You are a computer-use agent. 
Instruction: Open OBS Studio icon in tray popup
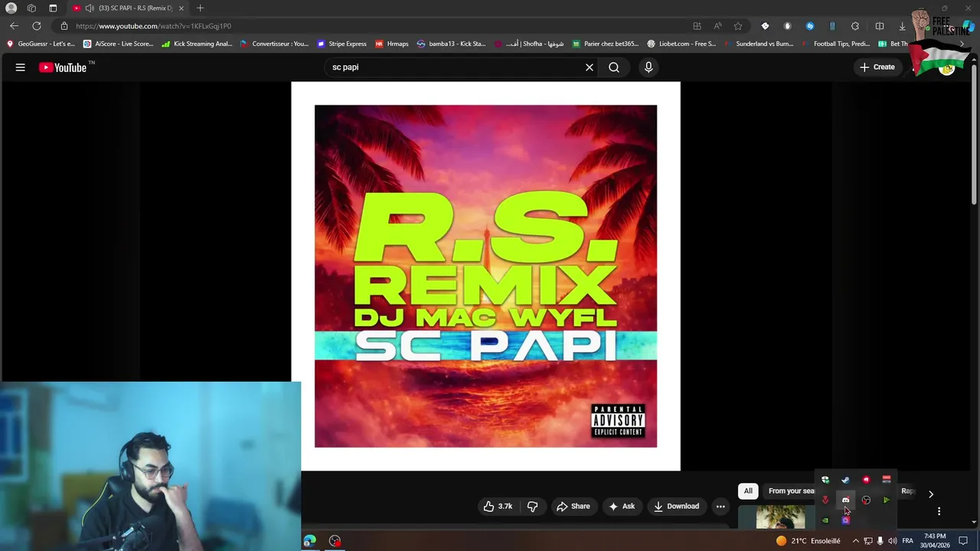(x=866, y=500)
